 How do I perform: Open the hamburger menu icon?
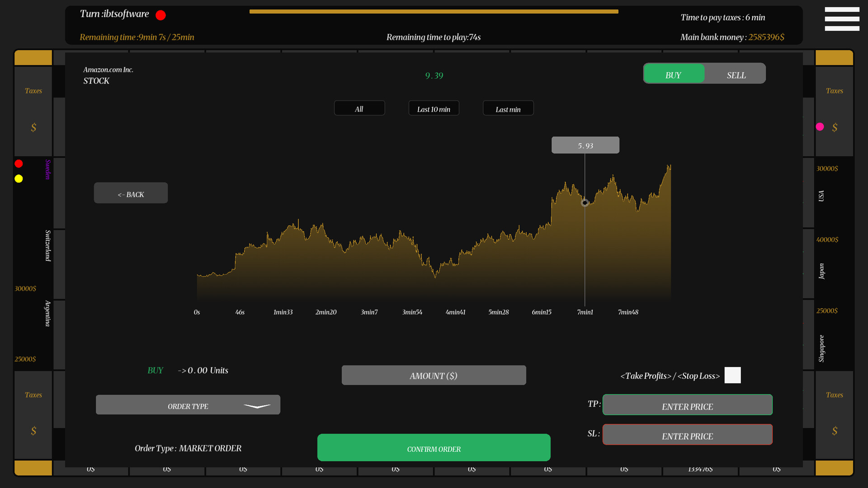842,19
